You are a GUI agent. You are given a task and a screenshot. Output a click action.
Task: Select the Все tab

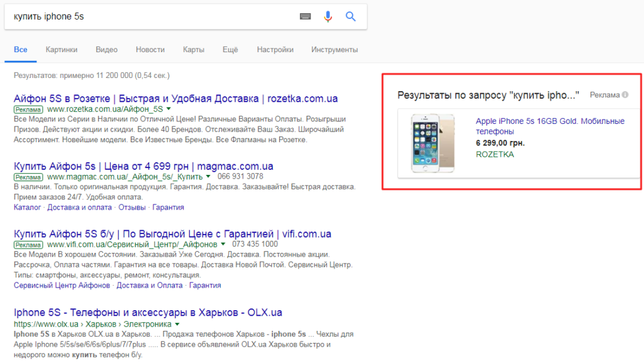pyautogui.click(x=21, y=50)
